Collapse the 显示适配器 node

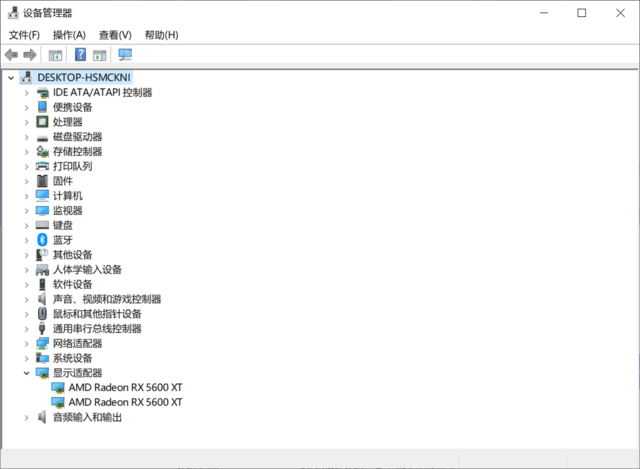[x=27, y=373]
